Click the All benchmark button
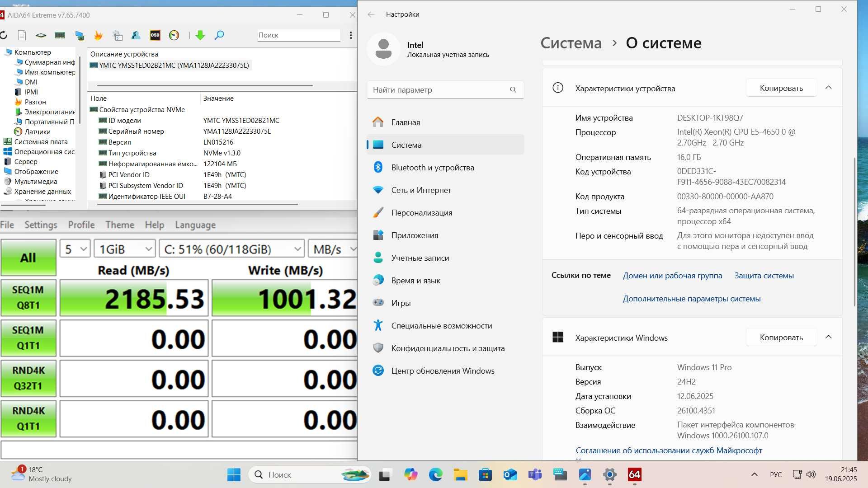Screen dimensions: 868x488 [28, 258]
